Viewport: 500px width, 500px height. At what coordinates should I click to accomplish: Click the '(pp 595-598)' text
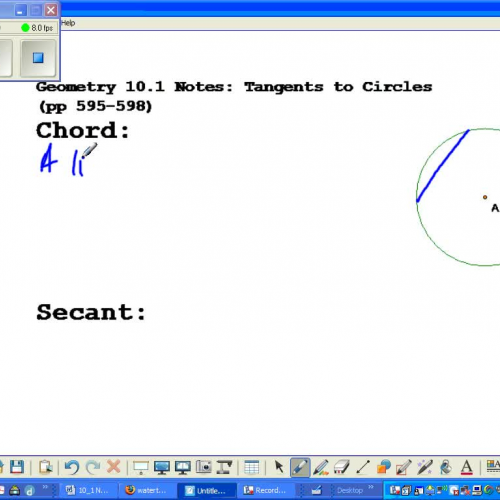[x=96, y=106]
